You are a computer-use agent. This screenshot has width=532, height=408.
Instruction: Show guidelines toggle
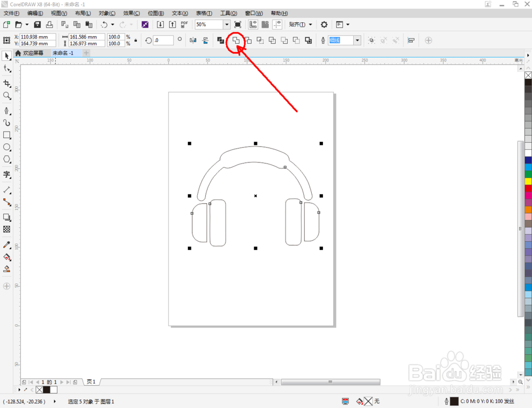[277, 25]
